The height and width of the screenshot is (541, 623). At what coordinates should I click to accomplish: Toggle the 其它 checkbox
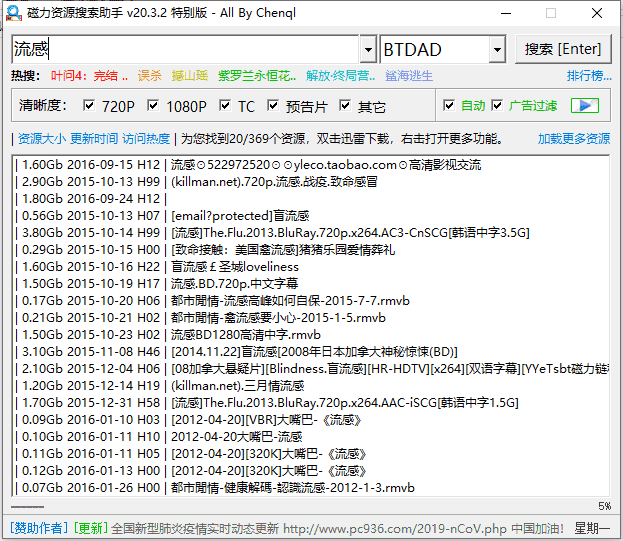click(x=345, y=106)
